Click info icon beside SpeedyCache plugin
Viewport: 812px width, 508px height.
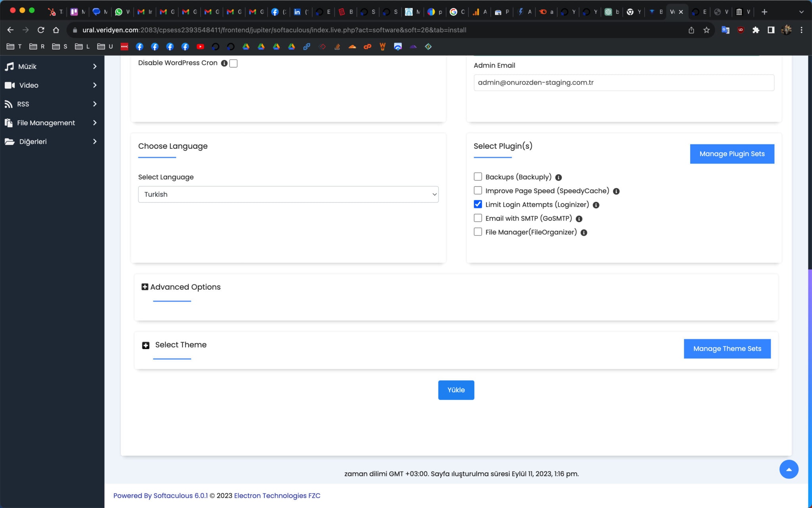[616, 191]
